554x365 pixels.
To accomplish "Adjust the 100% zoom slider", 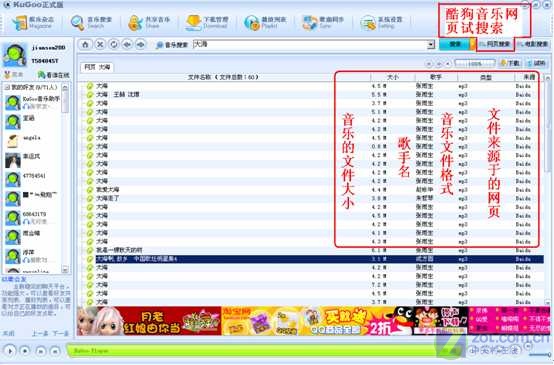I will coord(475,64).
